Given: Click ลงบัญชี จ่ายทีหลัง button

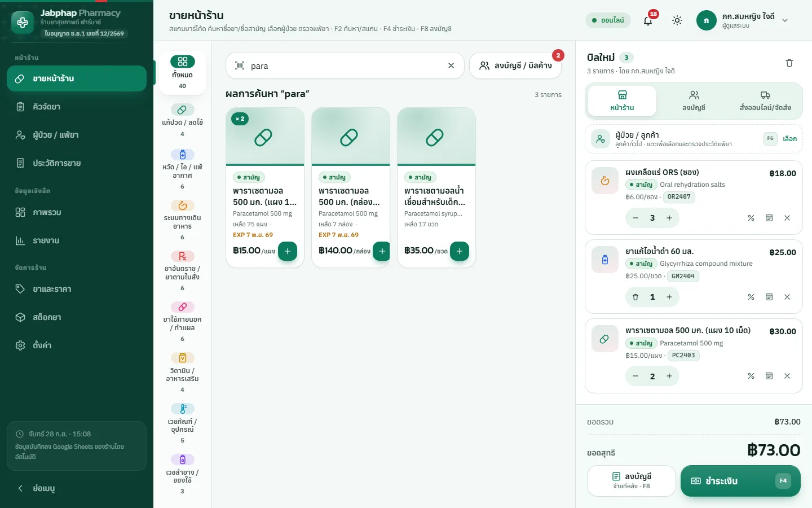Looking at the screenshot, I should point(632,481).
